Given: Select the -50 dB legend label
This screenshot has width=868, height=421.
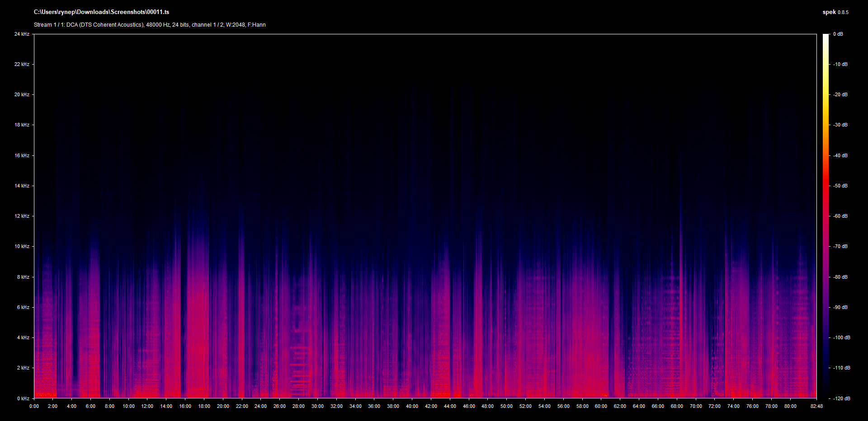Looking at the screenshot, I should click(x=840, y=186).
